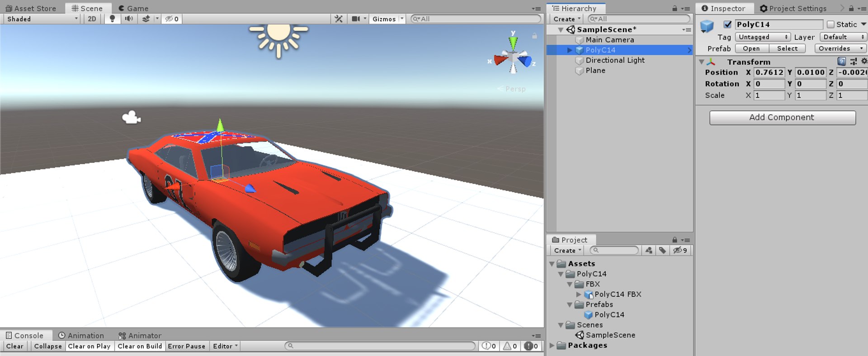Toggle scene view lock icon near gizmo
Viewport: 868px width, 356px height.
click(x=534, y=36)
